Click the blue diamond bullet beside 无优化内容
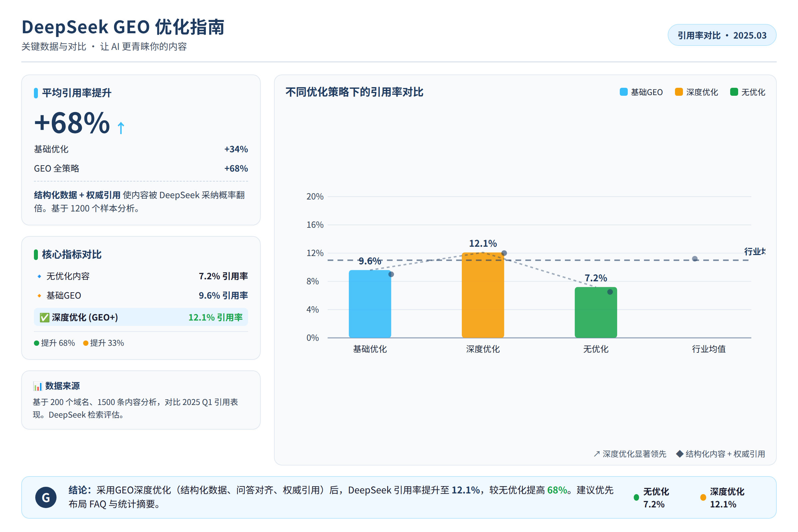The image size is (798, 532). pos(39,276)
